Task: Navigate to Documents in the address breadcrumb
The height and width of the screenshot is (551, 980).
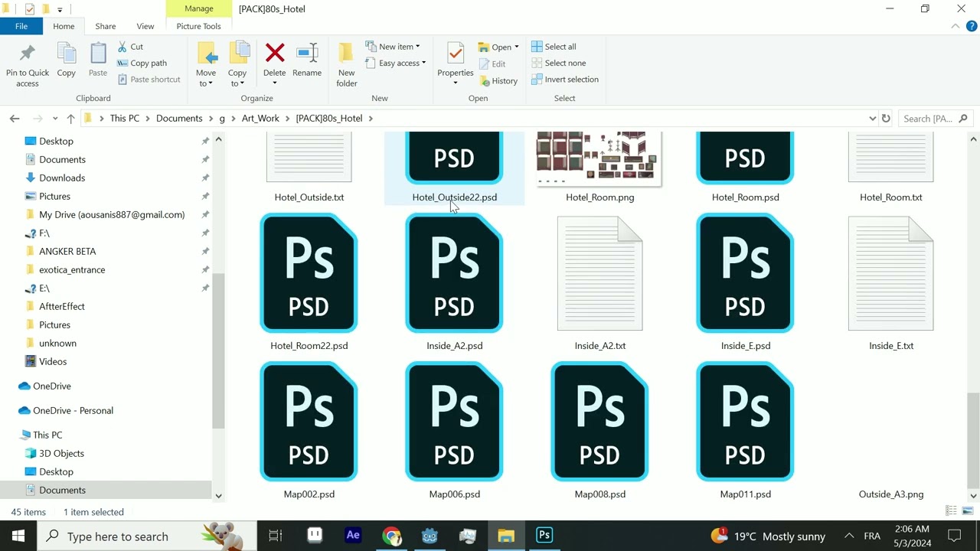Action: [179, 119]
